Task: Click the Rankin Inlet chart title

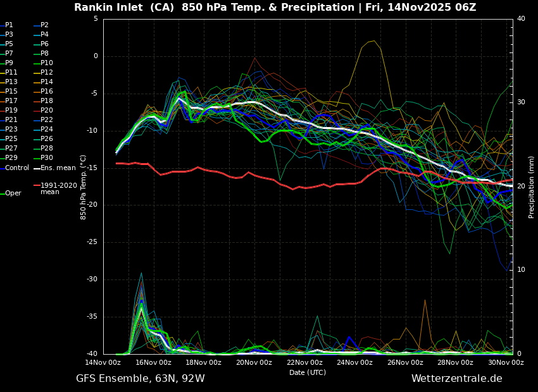Action: pyautogui.click(x=275, y=8)
